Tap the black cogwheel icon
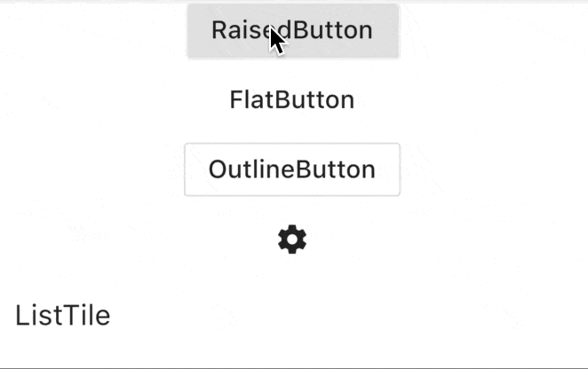This screenshot has height=369, width=588. coord(292,239)
